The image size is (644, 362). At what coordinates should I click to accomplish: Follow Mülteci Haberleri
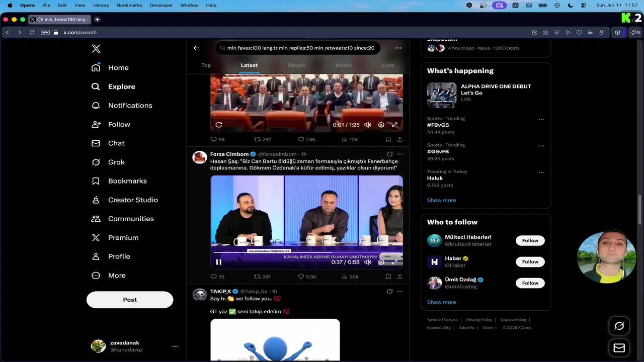tap(530, 241)
